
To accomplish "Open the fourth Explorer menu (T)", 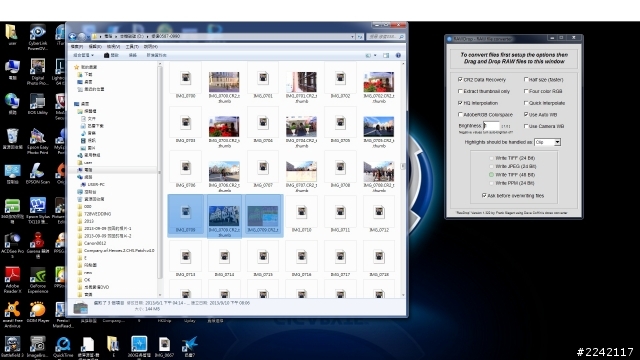I will pos(132,47).
